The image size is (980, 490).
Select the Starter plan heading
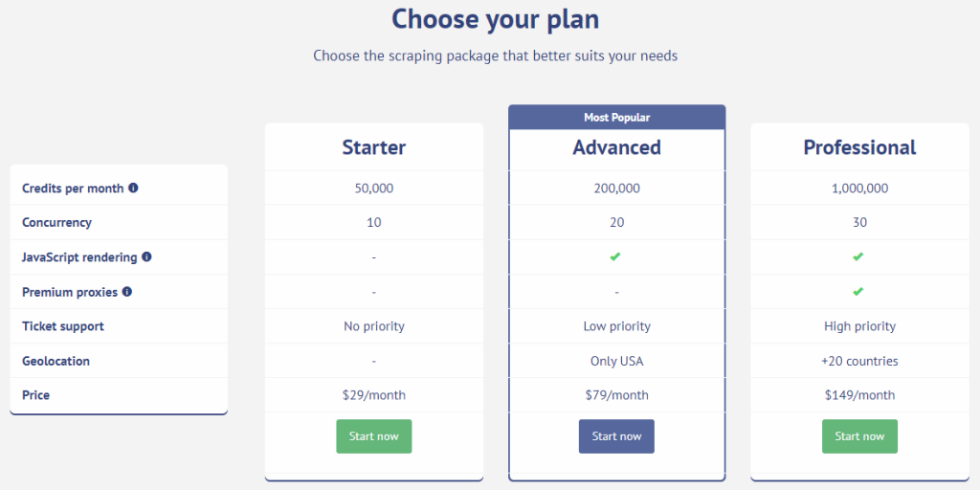(x=374, y=147)
